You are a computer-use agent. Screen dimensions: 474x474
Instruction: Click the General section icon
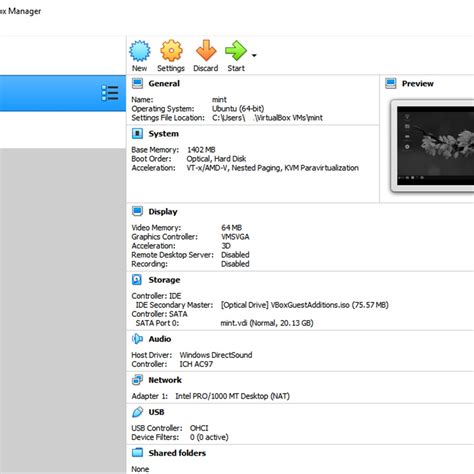(x=137, y=83)
